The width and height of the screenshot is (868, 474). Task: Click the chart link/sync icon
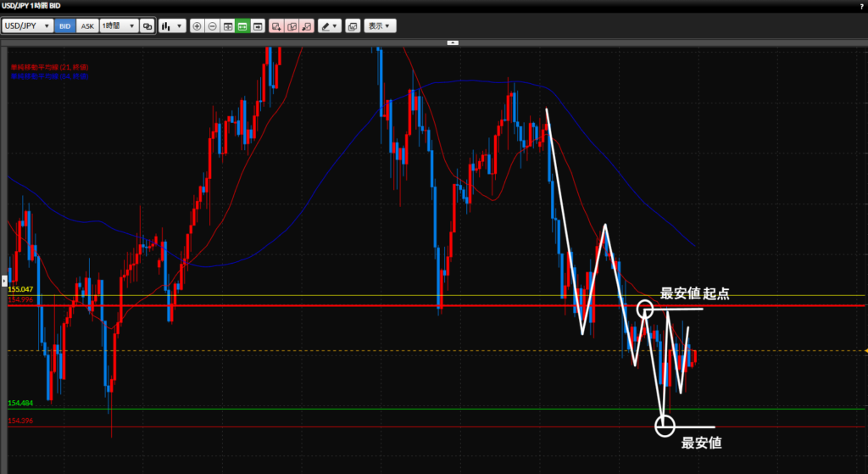[147, 26]
